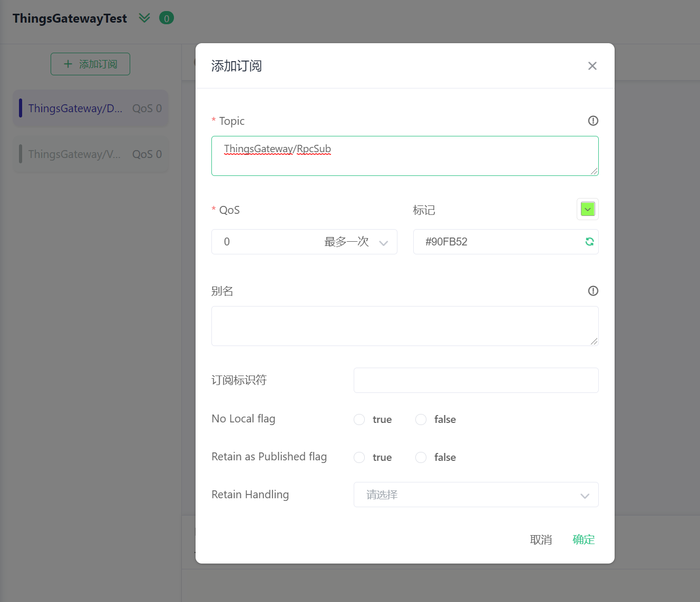Close the 添加订阅 dialog with X icon
This screenshot has width=700, height=602.
(592, 66)
